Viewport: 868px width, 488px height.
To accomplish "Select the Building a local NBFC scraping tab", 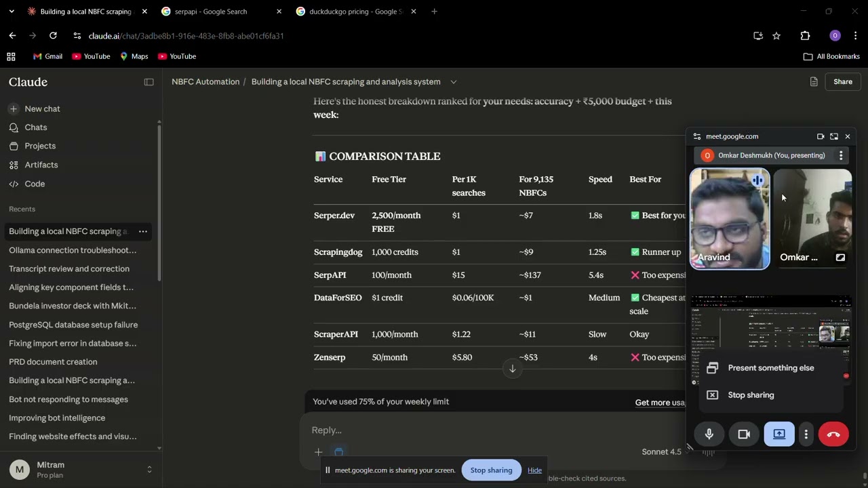I will [87, 12].
